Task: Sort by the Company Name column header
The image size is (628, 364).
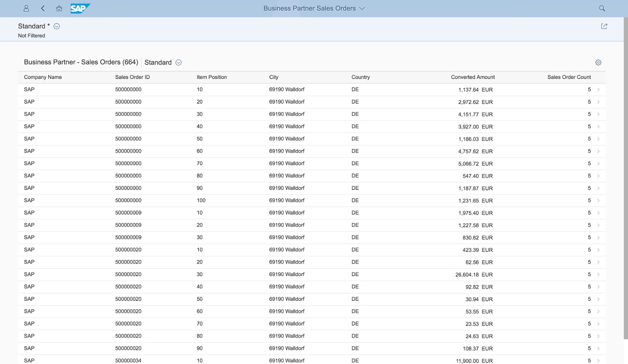Action: 43,77
